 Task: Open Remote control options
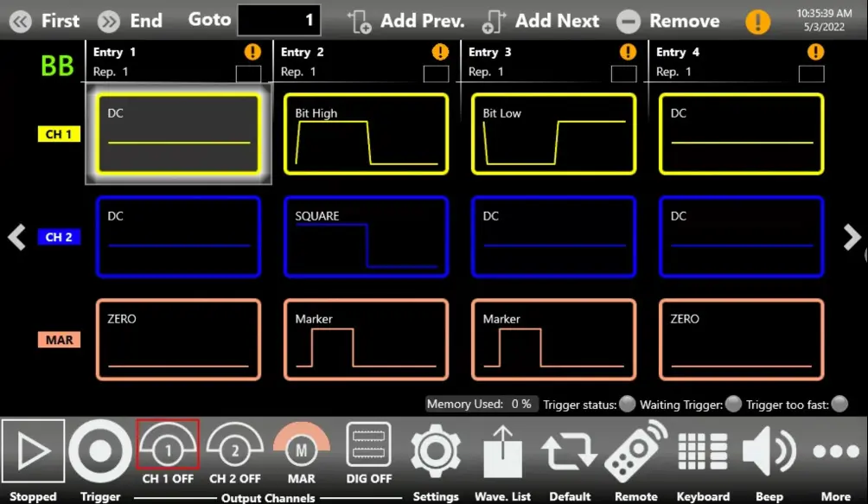[636, 451]
